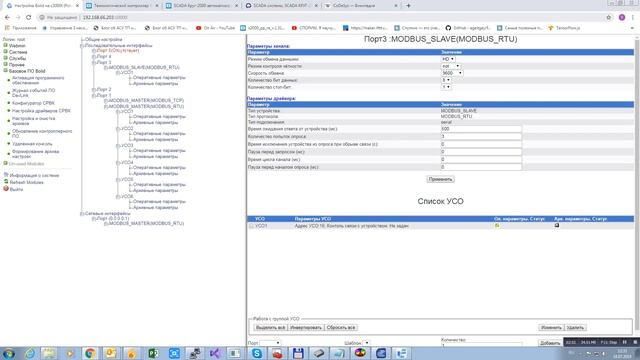
Task: Click the Инвертировать button
Action: tap(306, 327)
